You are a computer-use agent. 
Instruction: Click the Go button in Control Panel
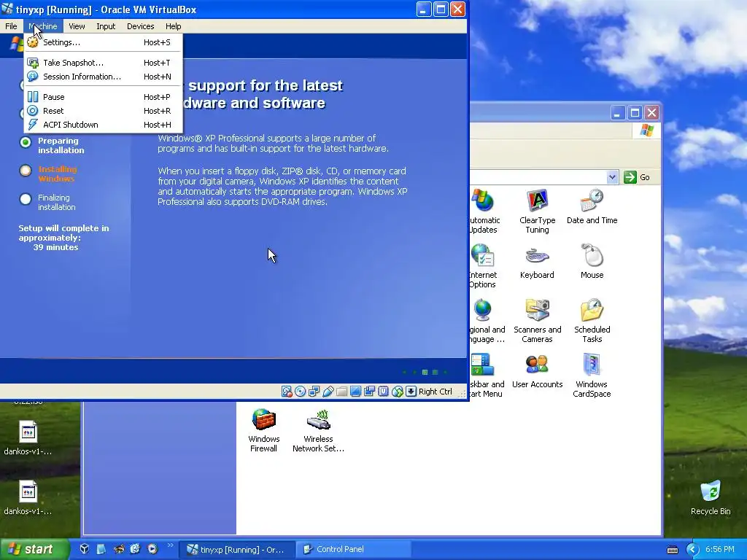[637, 177]
